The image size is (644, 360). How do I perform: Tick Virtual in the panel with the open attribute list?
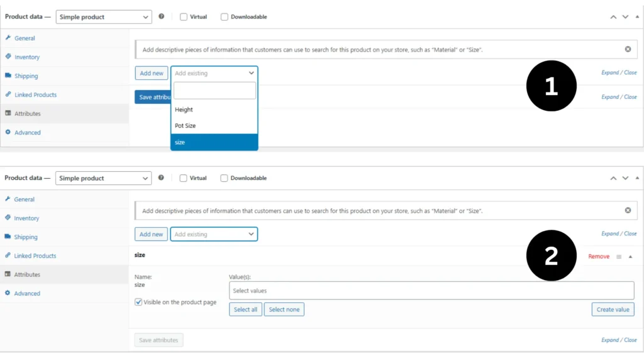tap(184, 17)
